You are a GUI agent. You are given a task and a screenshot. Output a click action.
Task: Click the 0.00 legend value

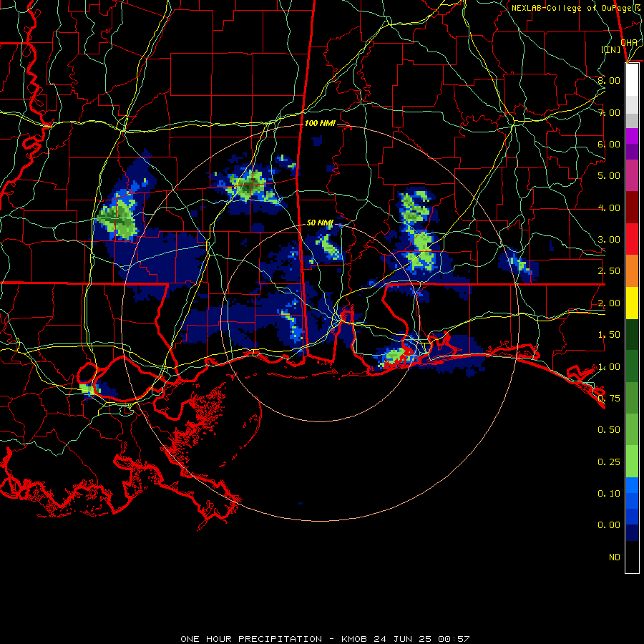pyautogui.click(x=609, y=525)
